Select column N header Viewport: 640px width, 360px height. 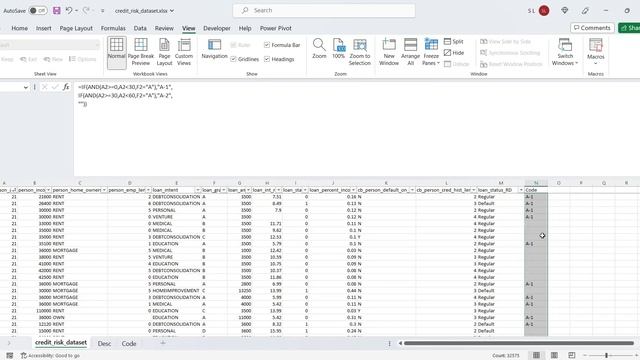click(536, 183)
